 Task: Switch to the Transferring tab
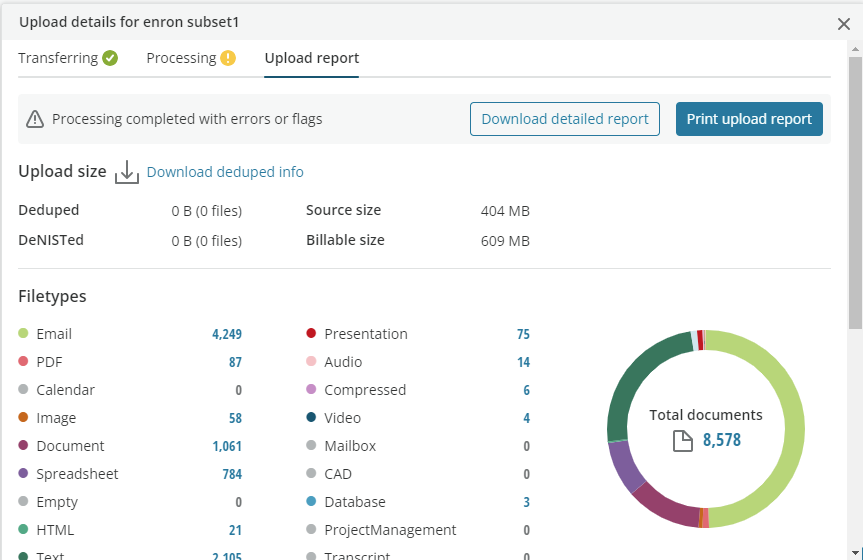(68, 58)
